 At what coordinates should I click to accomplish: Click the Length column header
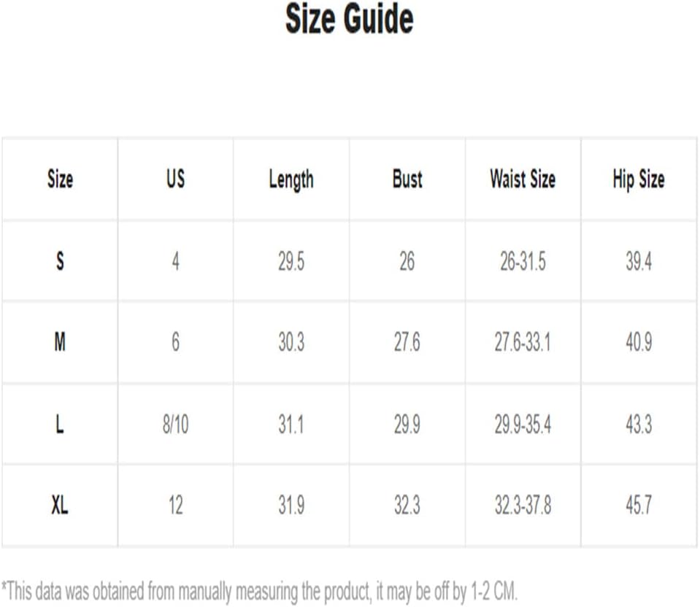pos(291,180)
